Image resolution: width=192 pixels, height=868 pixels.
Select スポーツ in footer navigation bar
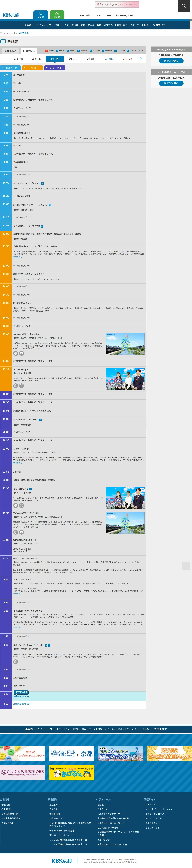click(x=136, y=729)
